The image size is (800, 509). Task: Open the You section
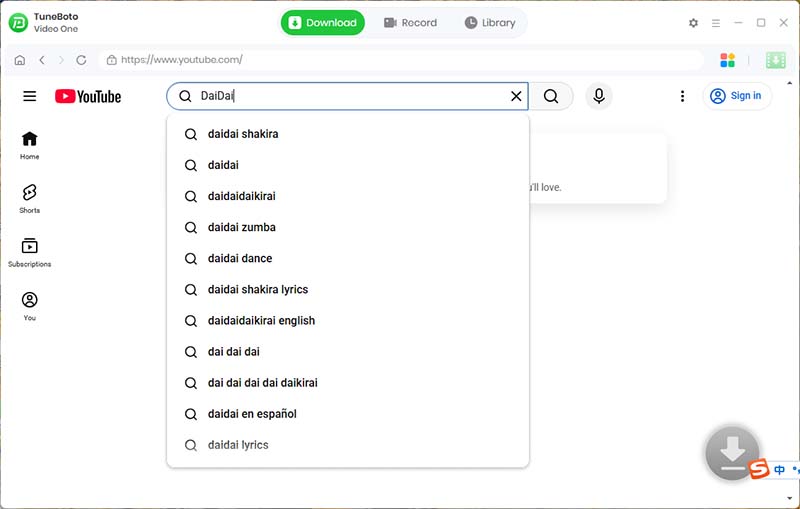pyautogui.click(x=30, y=306)
